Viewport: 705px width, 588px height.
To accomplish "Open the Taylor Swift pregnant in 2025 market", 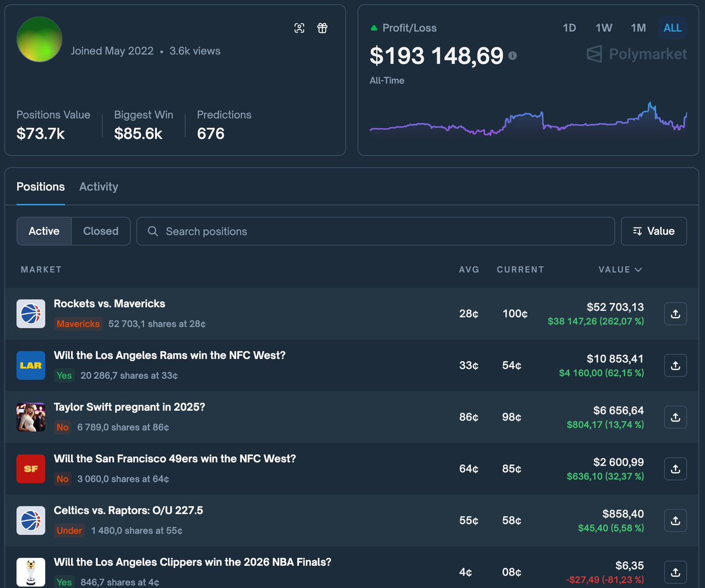I will point(129,407).
